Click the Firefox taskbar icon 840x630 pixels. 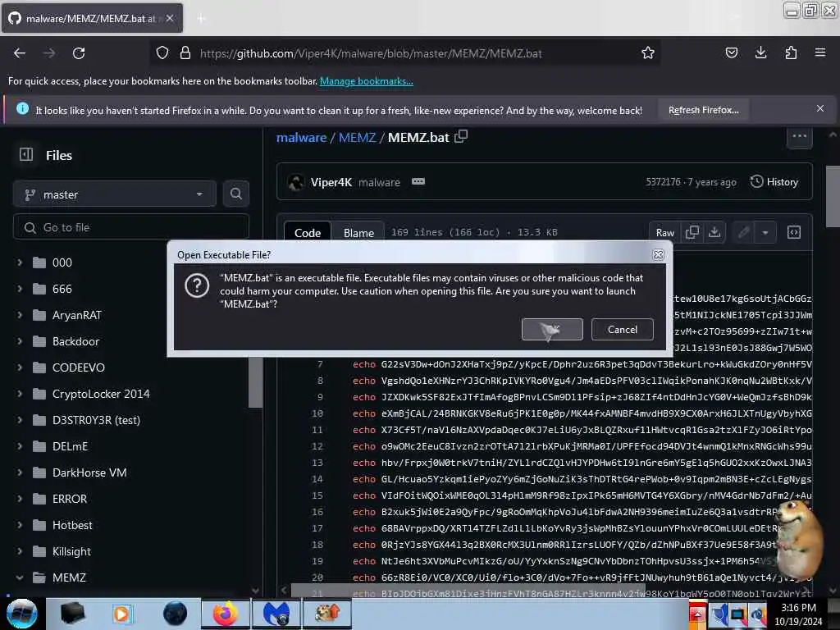(225, 614)
